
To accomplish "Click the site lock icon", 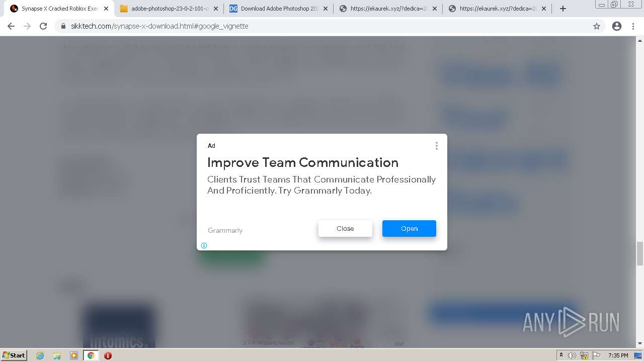I will pyautogui.click(x=63, y=26).
